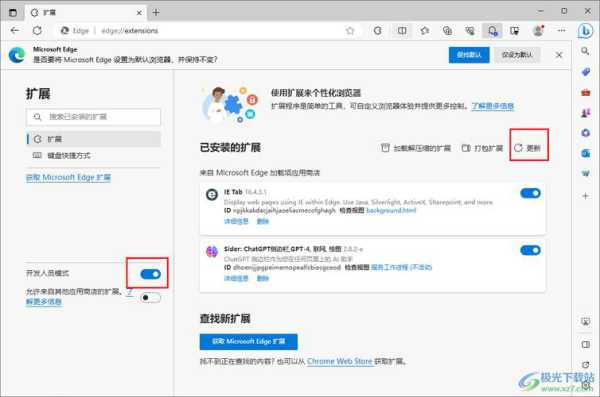Open Settings and more ellipsis menu
This screenshot has width=600, height=397.
561,31
